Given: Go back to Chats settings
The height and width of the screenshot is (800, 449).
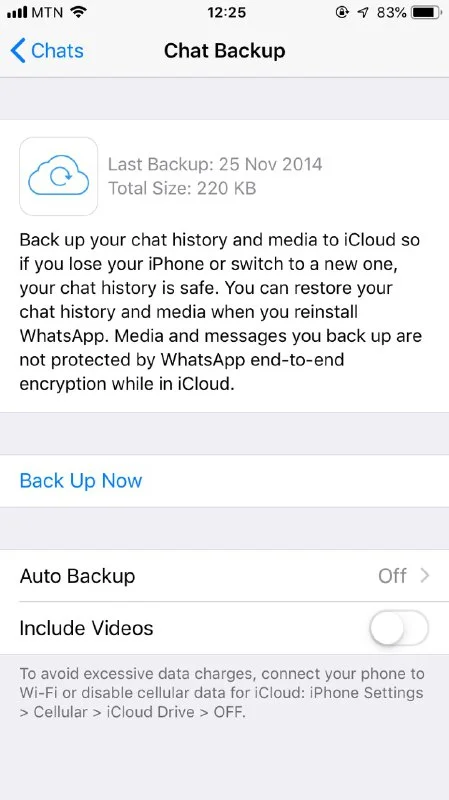Looking at the screenshot, I should (x=47, y=51).
